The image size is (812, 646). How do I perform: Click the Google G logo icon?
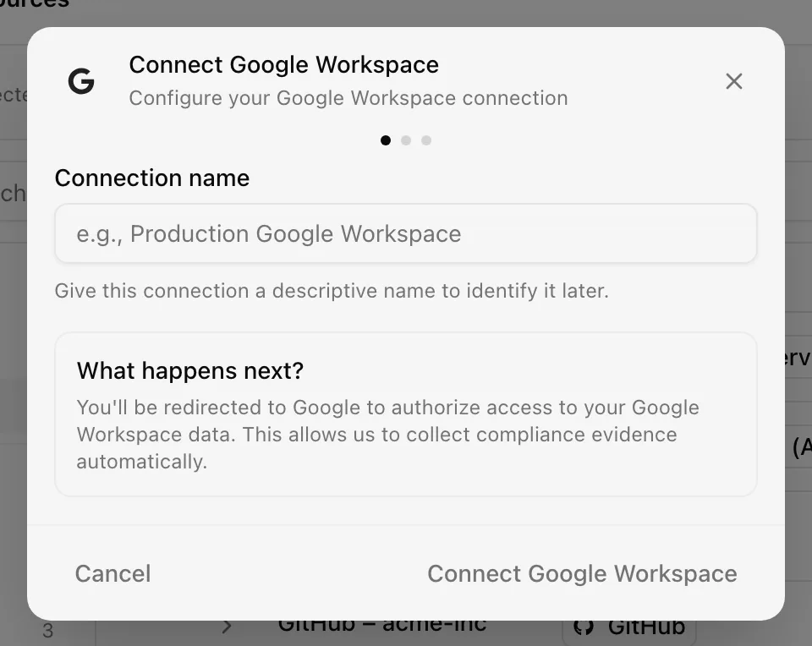coord(81,81)
